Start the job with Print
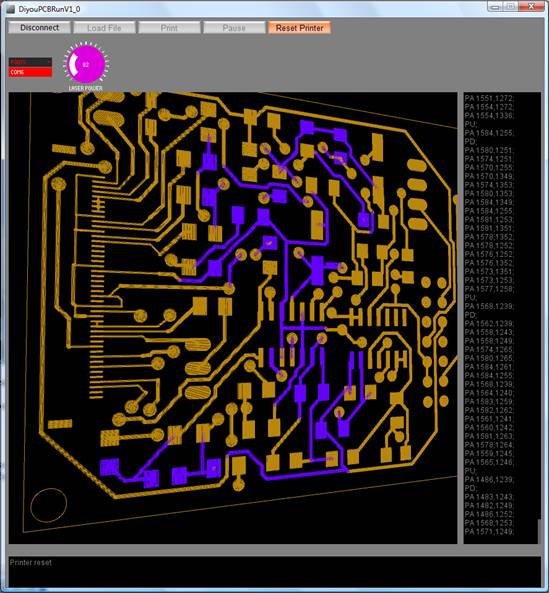The image size is (549, 593). tap(169, 28)
